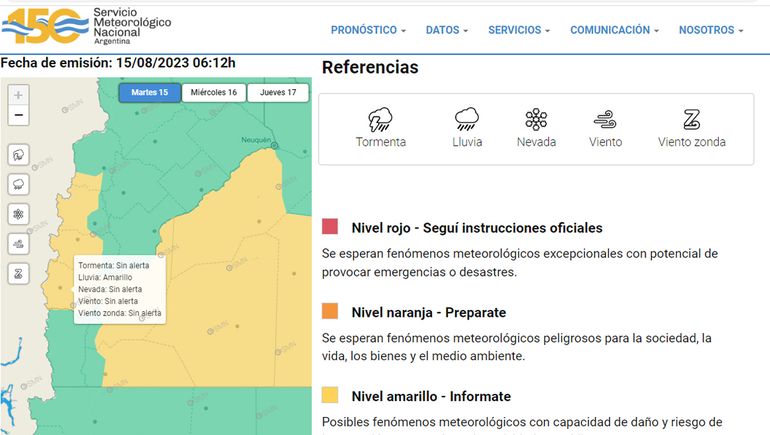Filter map by Nevada snowflake layer icon
The height and width of the screenshot is (435, 770).
click(x=18, y=214)
